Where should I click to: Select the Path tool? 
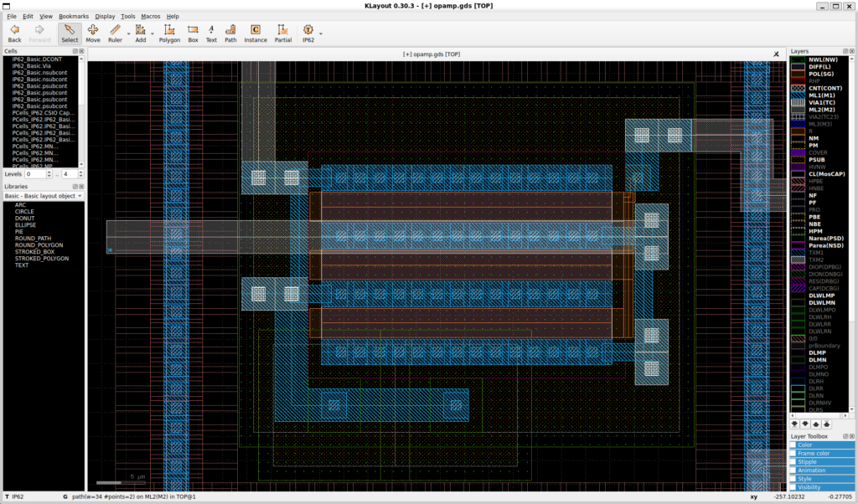[x=230, y=33]
